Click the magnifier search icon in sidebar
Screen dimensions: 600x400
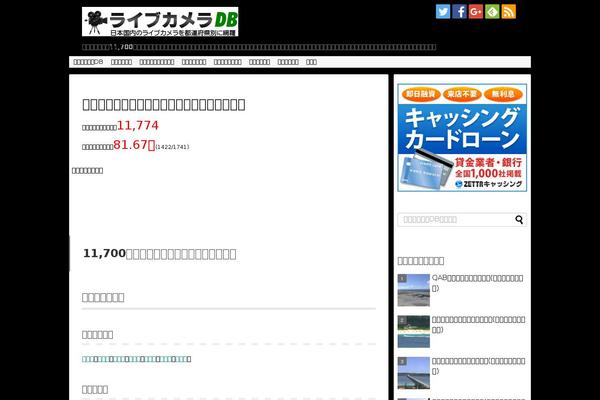point(519,220)
